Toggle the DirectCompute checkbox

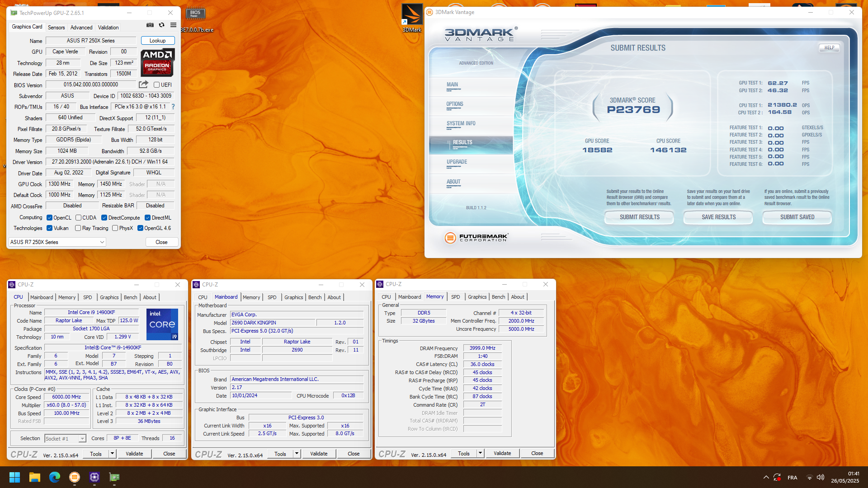pyautogui.click(x=104, y=218)
